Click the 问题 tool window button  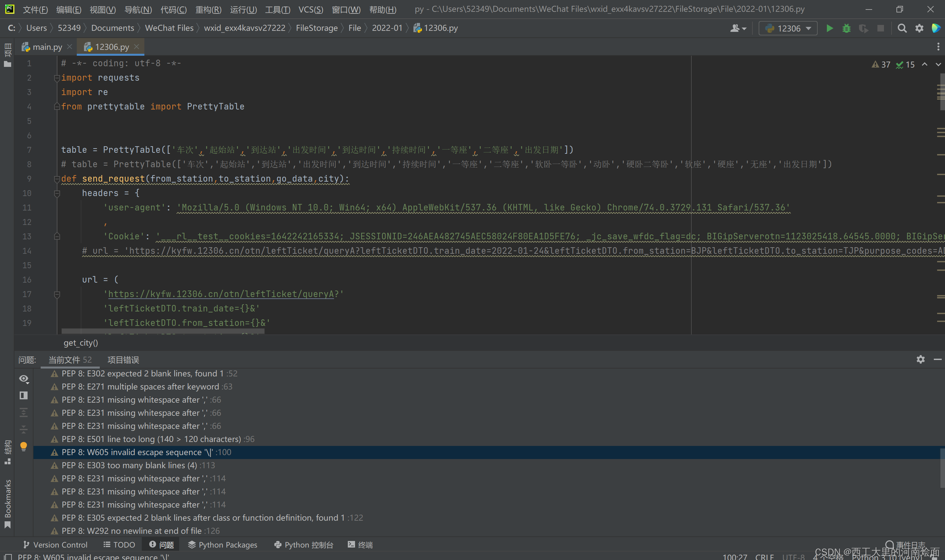(x=161, y=545)
